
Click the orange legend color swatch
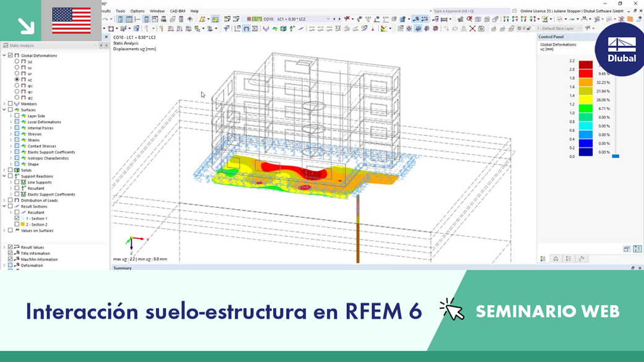[x=586, y=82]
